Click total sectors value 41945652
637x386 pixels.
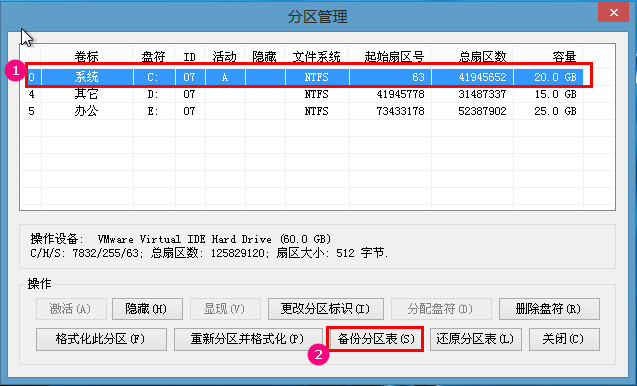[x=482, y=77]
